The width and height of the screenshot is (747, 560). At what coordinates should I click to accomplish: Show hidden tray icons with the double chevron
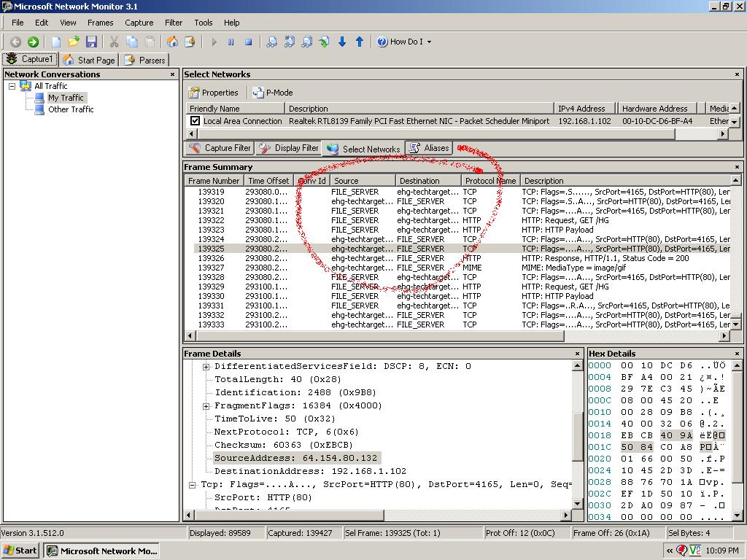point(670,551)
